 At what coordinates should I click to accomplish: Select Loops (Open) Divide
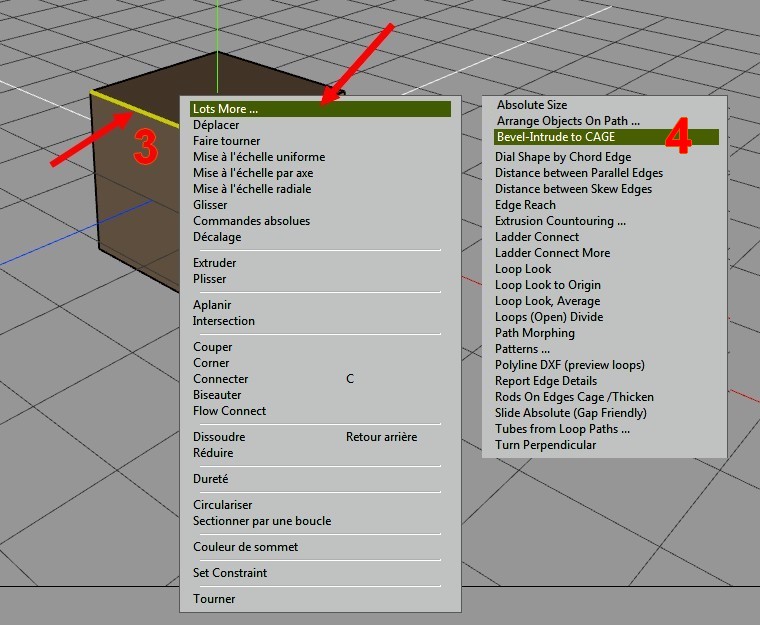(x=549, y=317)
